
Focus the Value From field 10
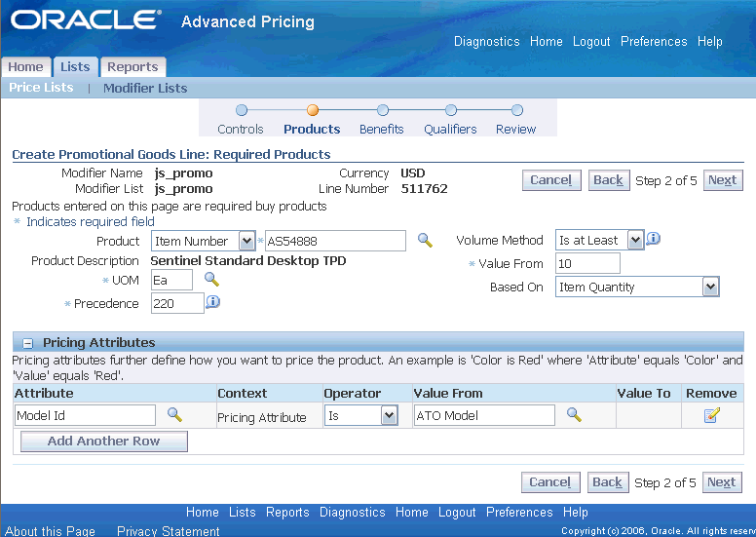click(x=587, y=263)
